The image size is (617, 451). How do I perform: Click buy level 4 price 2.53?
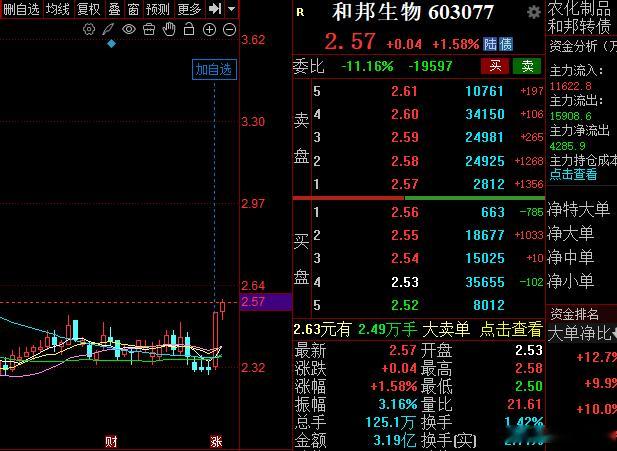[x=405, y=282]
